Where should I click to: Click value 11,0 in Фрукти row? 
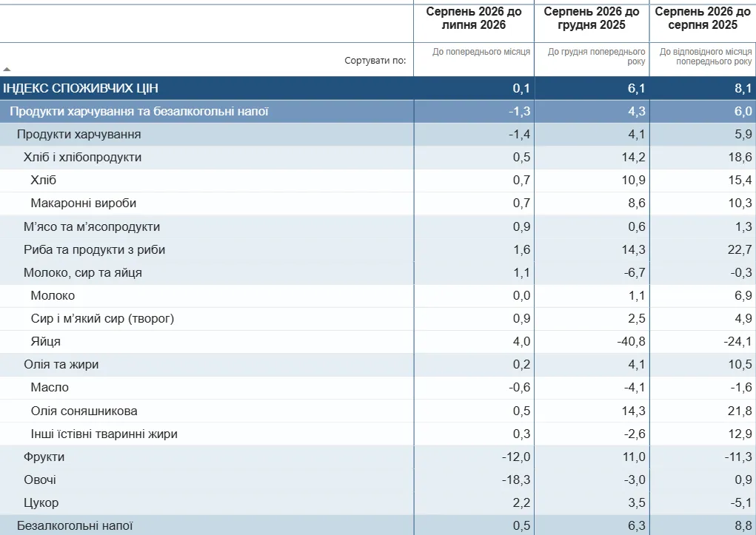click(634, 457)
